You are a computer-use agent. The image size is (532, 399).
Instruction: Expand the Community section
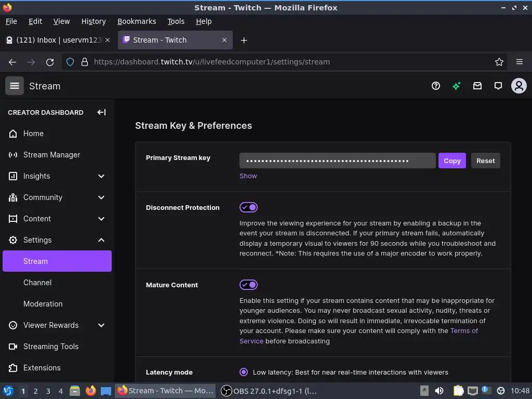tap(101, 197)
